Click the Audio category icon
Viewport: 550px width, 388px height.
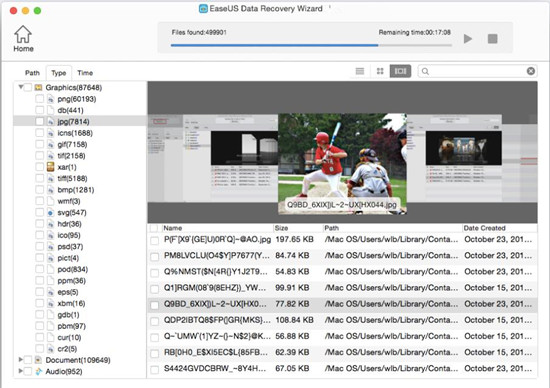(38, 371)
